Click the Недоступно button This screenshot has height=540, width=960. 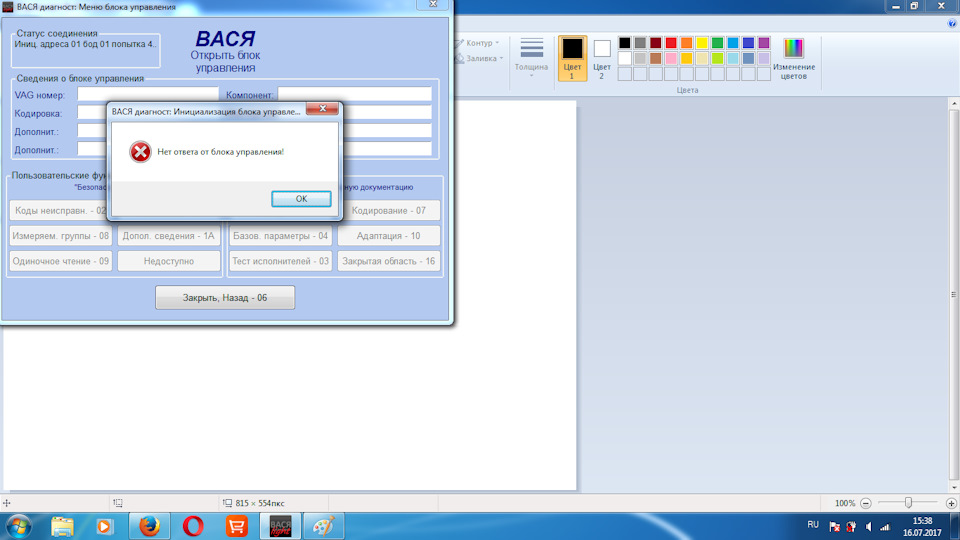tap(169, 261)
